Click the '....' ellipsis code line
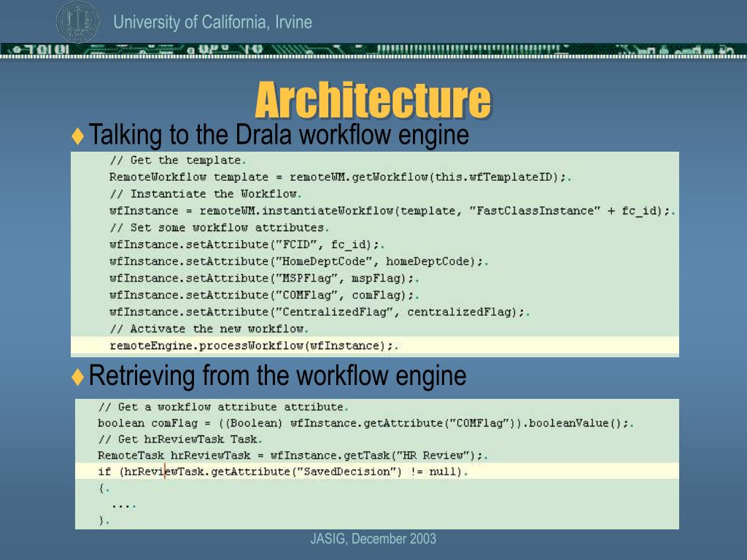 pos(124,505)
